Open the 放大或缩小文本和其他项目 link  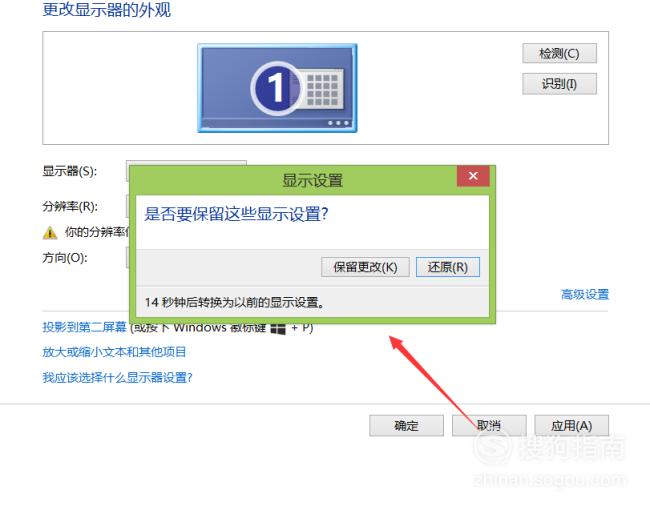pos(114,352)
